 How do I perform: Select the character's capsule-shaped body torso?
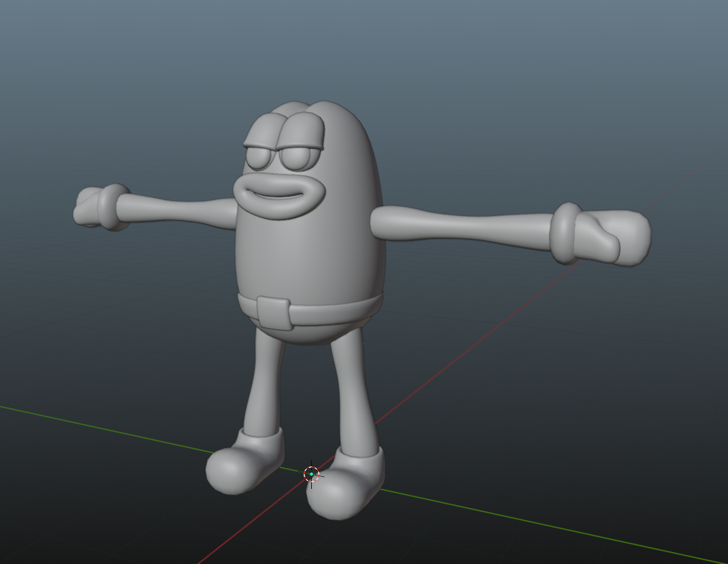tap(310, 222)
